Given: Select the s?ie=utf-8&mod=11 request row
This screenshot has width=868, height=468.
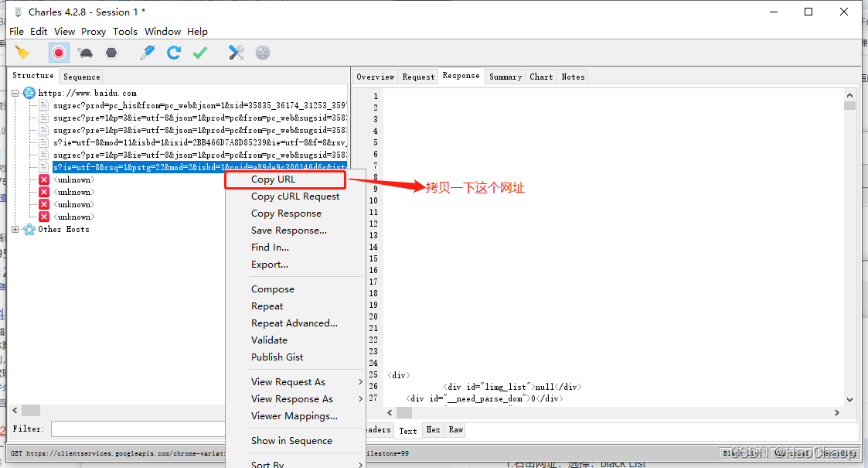Looking at the screenshot, I should 200,142.
